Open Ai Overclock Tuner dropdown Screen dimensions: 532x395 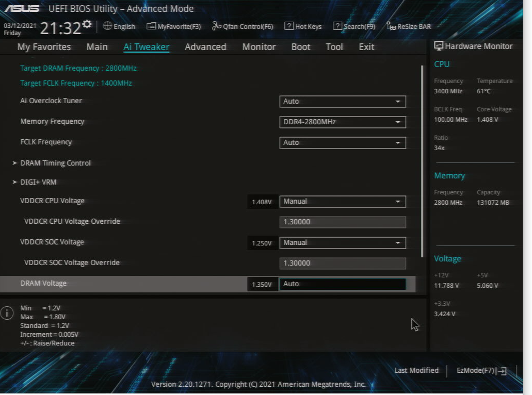tap(342, 102)
